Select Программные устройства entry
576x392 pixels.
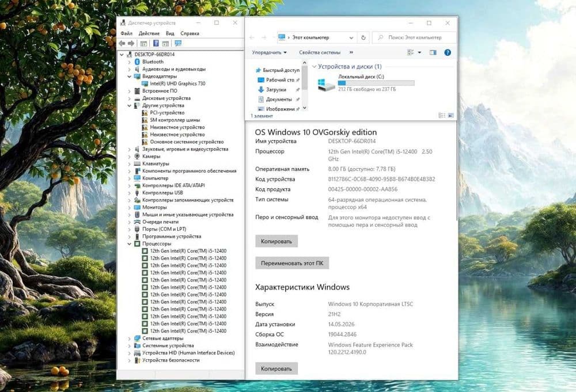(x=172, y=237)
